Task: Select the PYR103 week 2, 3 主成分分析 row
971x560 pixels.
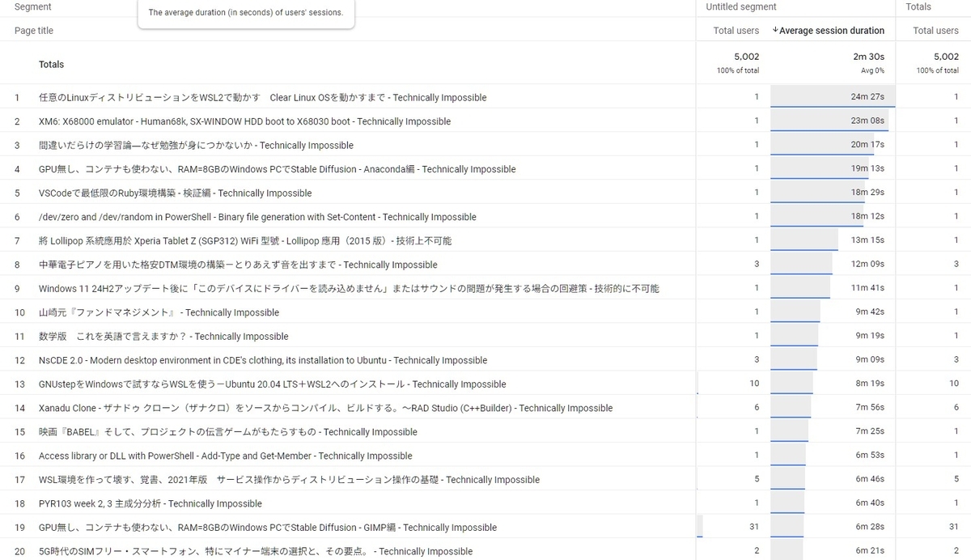Action: 151,503
